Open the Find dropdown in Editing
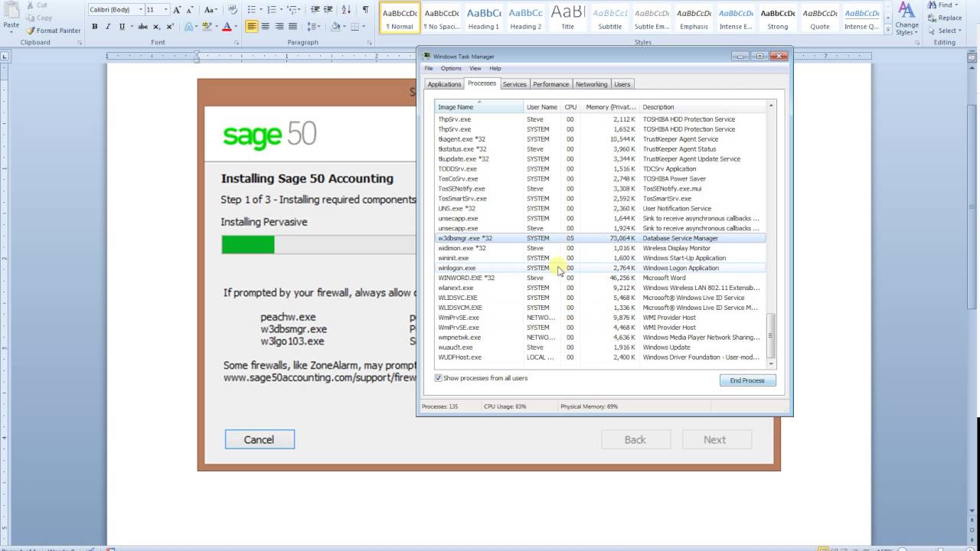This screenshot has width=980, height=551. point(958,5)
